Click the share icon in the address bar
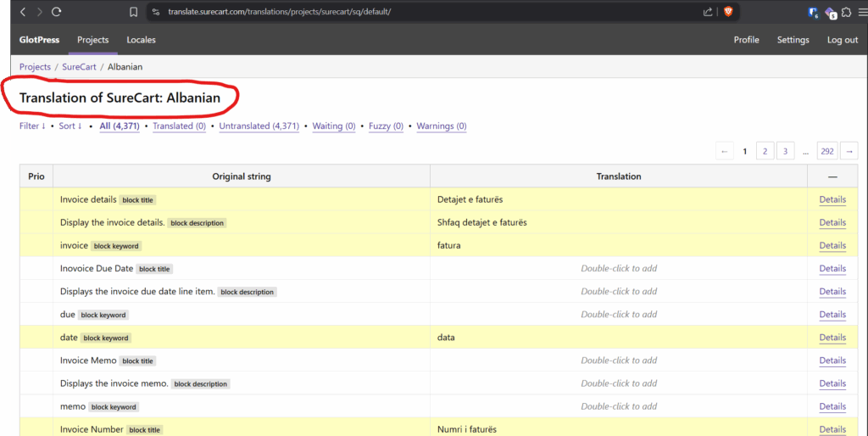Viewport: 868px width, 436px height. click(708, 12)
